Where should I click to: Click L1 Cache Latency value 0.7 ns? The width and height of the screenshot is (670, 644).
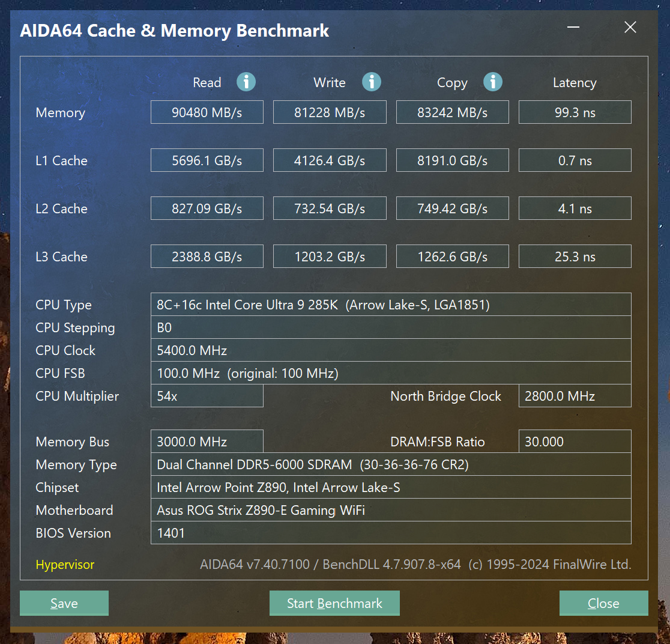[575, 160]
